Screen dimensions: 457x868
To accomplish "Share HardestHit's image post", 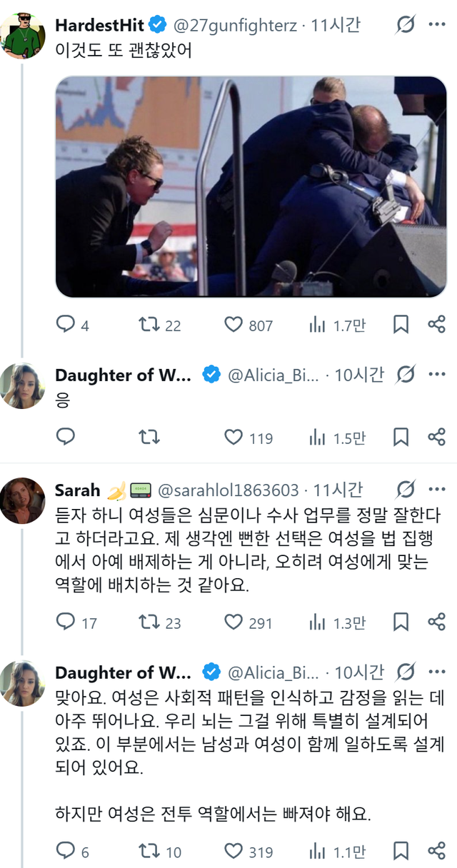I will coord(437,325).
